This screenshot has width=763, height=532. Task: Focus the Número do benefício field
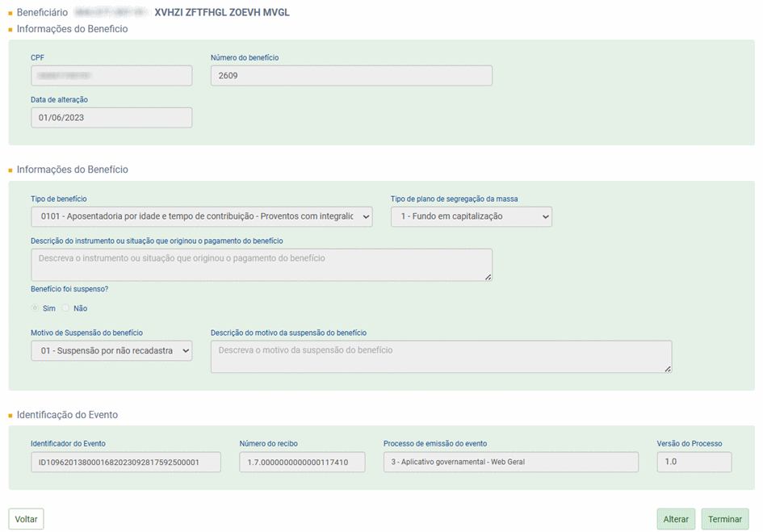pos(350,76)
